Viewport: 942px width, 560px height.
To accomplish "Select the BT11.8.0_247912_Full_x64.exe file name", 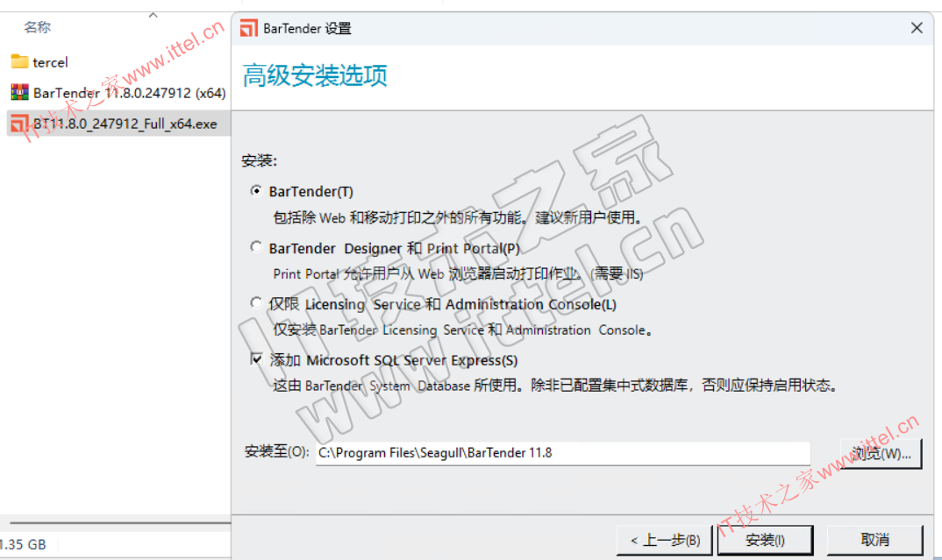I will pyautogui.click(x=125, y=124).
